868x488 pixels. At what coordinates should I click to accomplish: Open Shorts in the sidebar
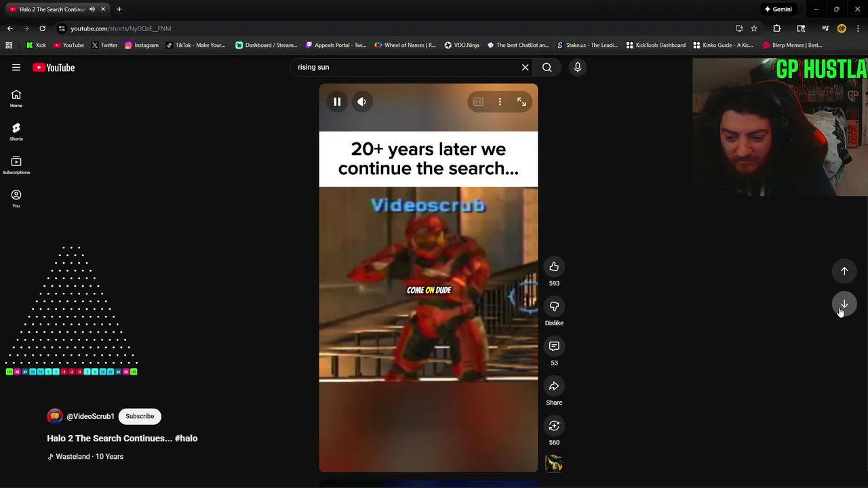[16, 132]
